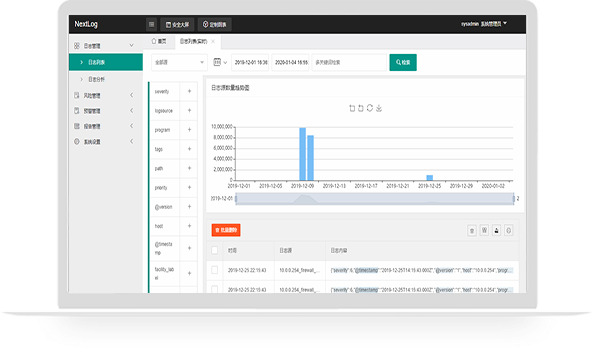
Task: Click the 定制图表 button in top bar
Action: pos(214,25)
